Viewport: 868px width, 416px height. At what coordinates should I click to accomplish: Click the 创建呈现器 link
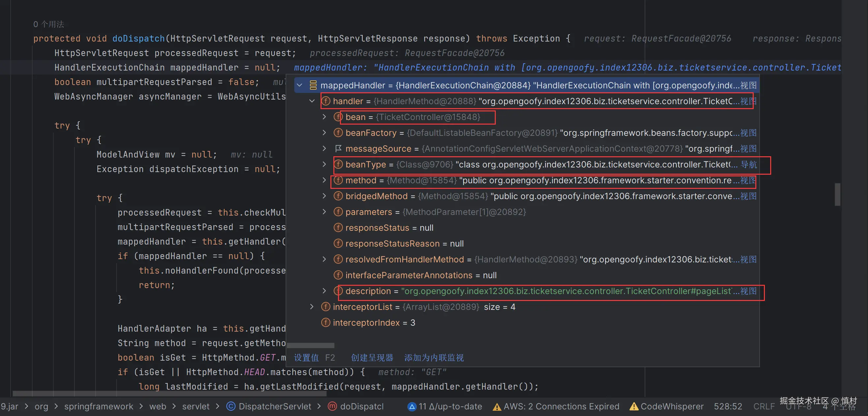click(372, 358)
